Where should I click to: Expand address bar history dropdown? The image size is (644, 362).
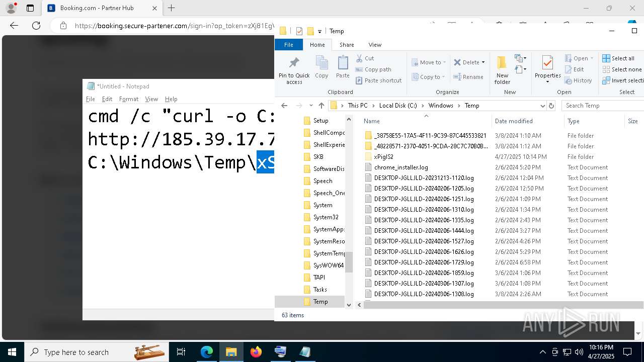click(x=542, y=106)
